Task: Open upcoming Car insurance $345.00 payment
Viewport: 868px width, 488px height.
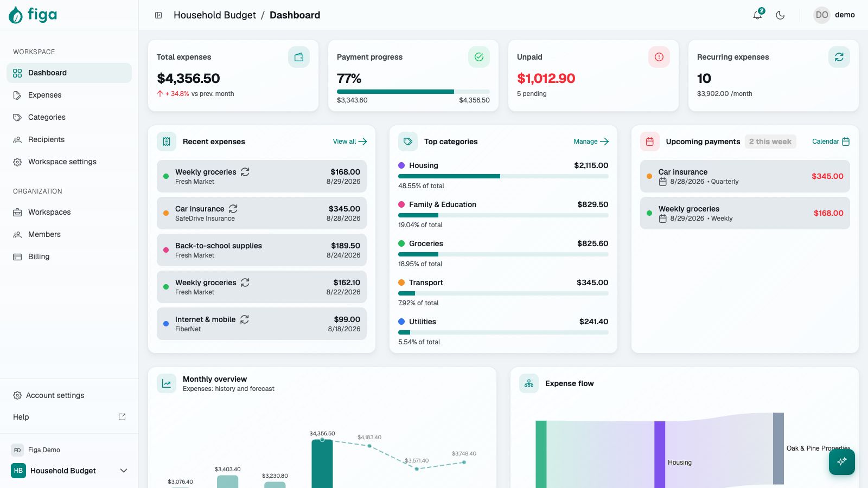Action: pos(745,176)
